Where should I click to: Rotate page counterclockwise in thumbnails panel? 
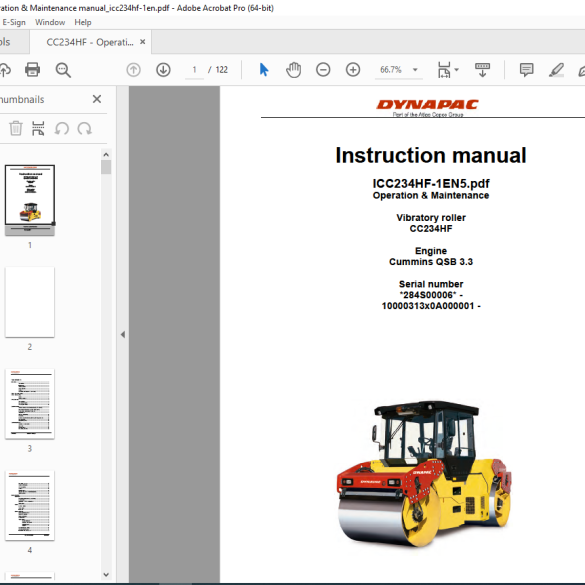click(62, 129)
